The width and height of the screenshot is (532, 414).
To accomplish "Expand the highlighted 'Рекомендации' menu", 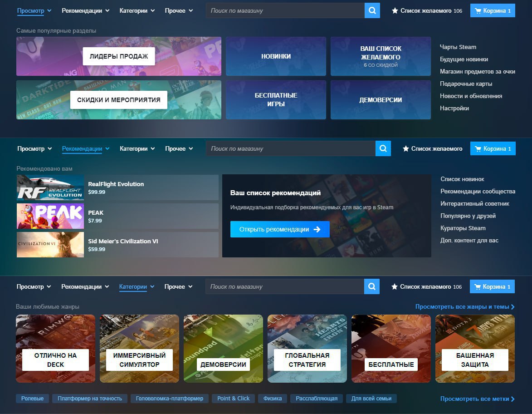I will pyautogui.click(x=86, y=148).
